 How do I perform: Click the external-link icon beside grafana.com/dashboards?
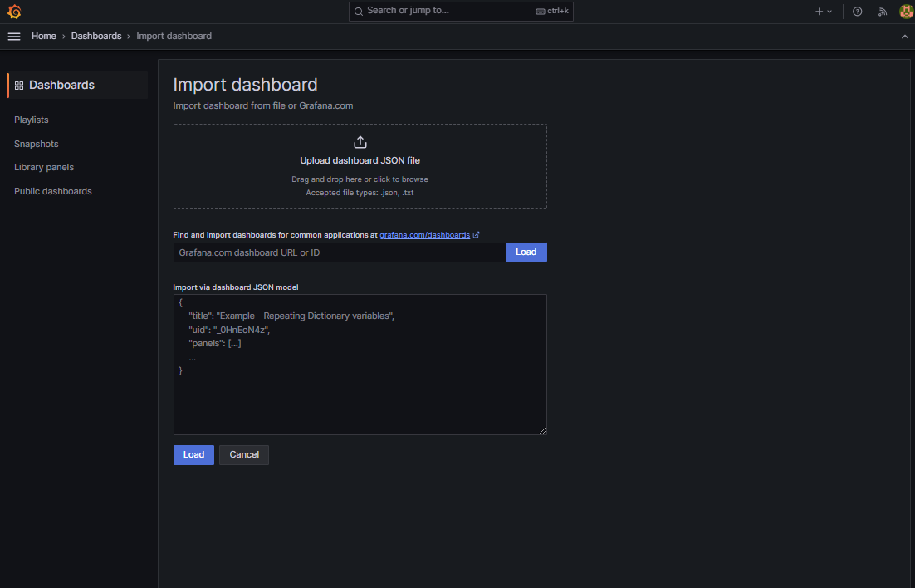[477, 234]
